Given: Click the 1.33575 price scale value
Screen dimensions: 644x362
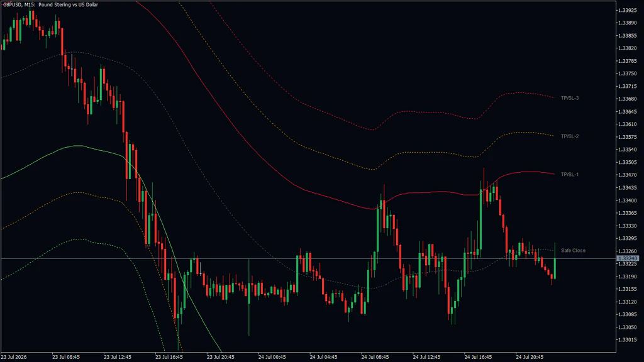Looking at the screenshot, I should click(628, 137).
